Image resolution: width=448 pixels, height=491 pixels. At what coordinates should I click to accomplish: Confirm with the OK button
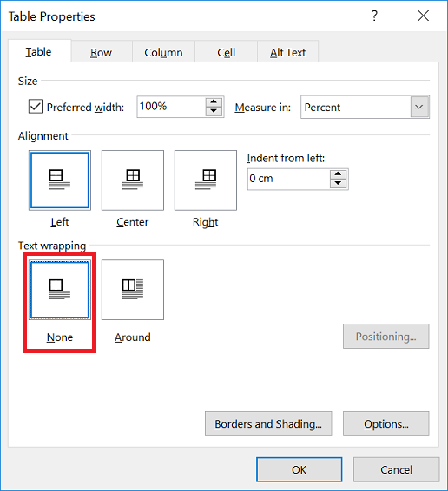(x=299, y=469)
